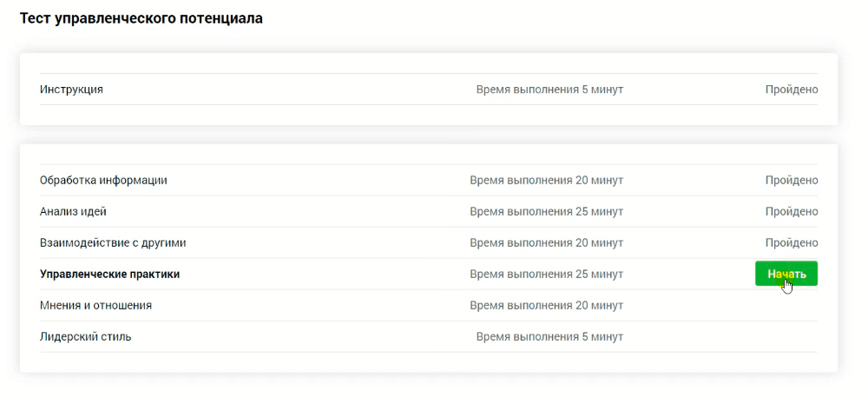This screenshot has width=868, height=398.
Task: Select the Обработка информации test section
Action: tap(103, 181)
